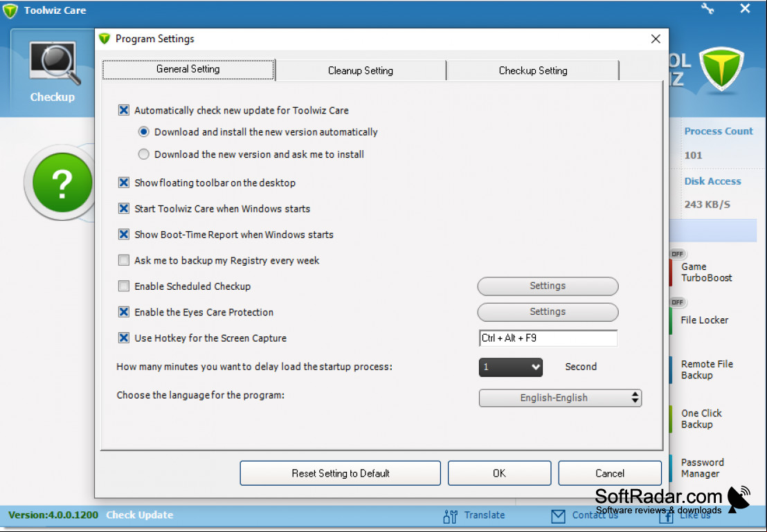Click the Translate icon in the bottom bar

(x=451, y=515)
